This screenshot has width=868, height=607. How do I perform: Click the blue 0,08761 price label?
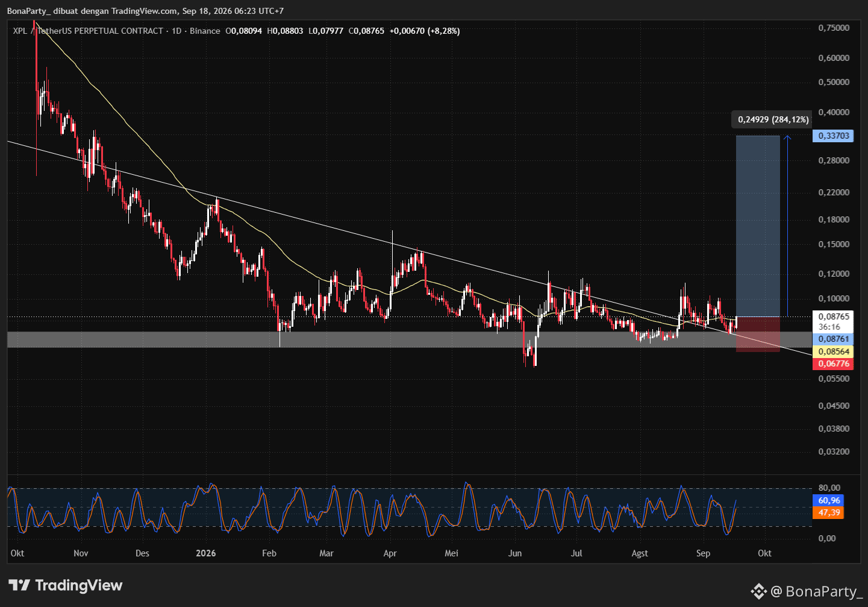click(x=833, y=339)
